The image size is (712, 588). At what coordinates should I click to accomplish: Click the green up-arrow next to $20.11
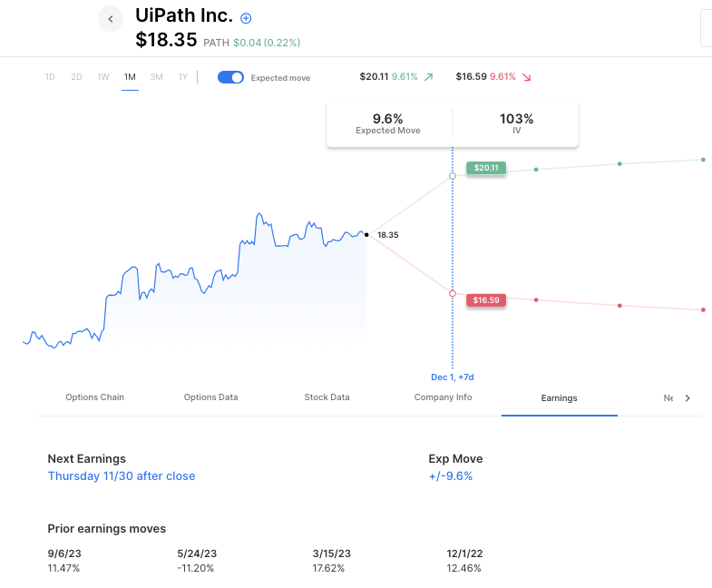(x=428, y=77)
